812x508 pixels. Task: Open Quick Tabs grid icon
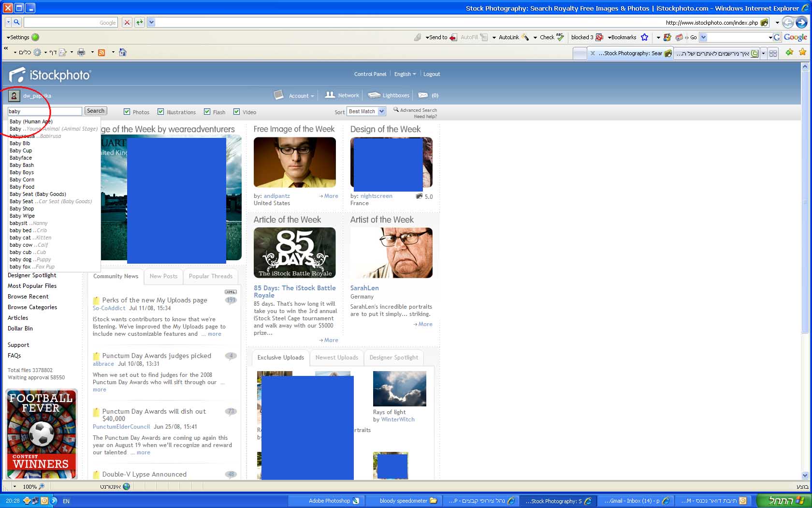tap(773, 53)
